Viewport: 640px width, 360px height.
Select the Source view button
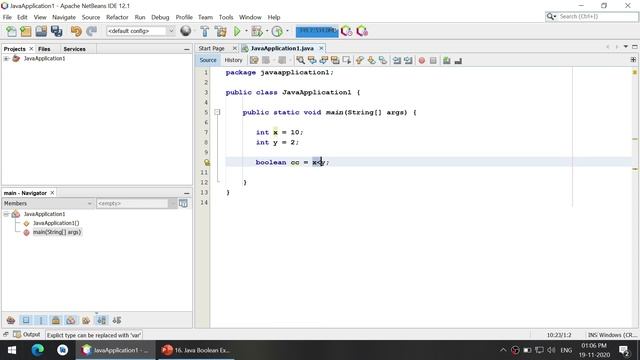coord(208,60)
